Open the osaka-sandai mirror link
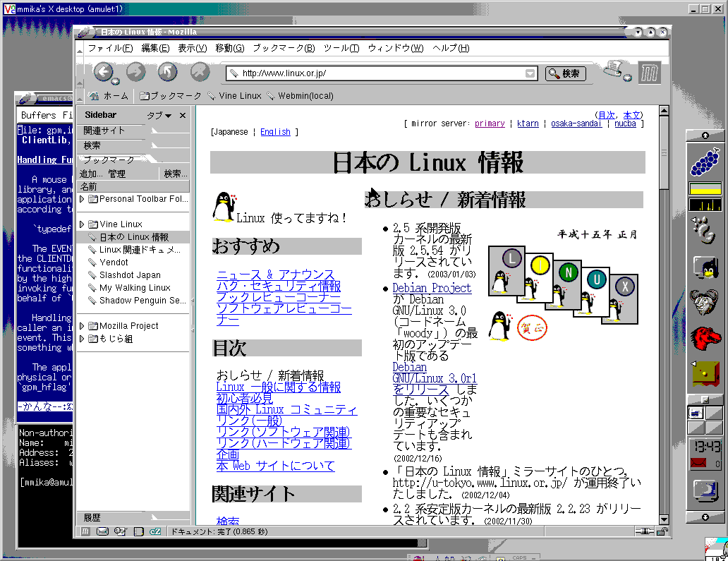Viewport: 728px width, 561px height. [576, 123]
